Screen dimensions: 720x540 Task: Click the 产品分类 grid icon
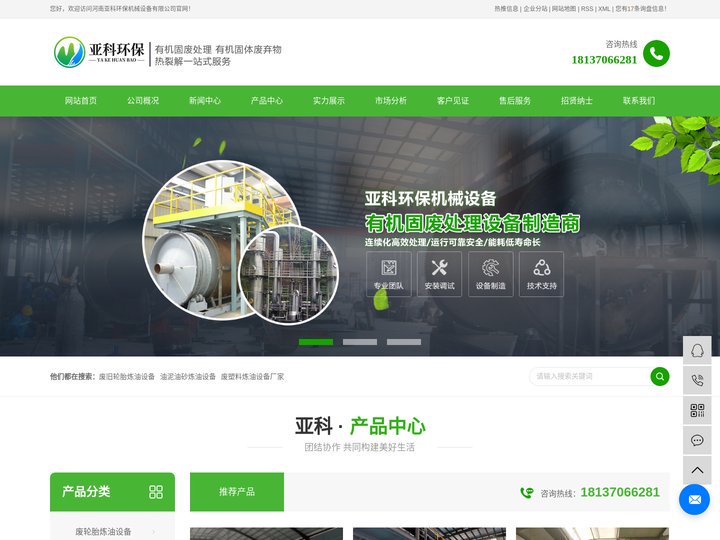[155, 492]
